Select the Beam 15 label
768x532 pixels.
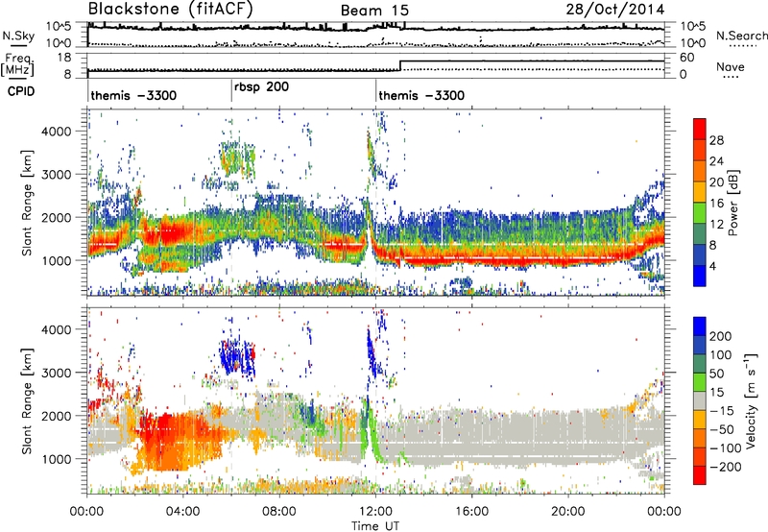coord(374,11)
